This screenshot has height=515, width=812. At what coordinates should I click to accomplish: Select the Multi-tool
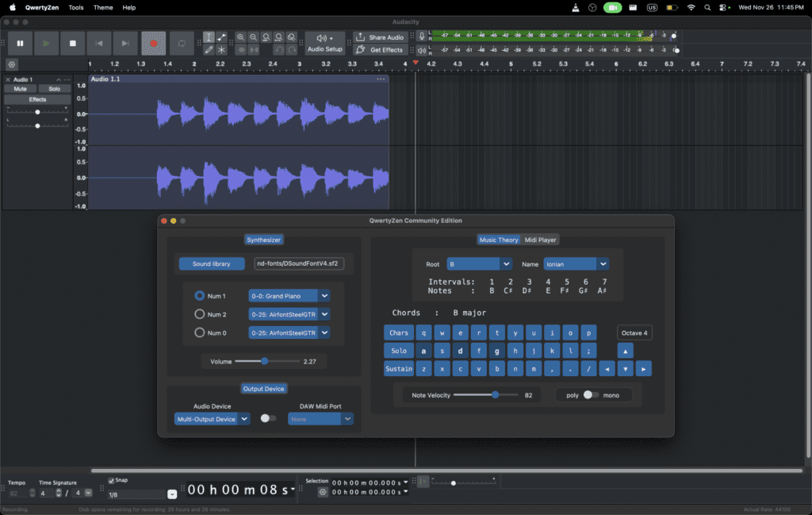(221, 49)
